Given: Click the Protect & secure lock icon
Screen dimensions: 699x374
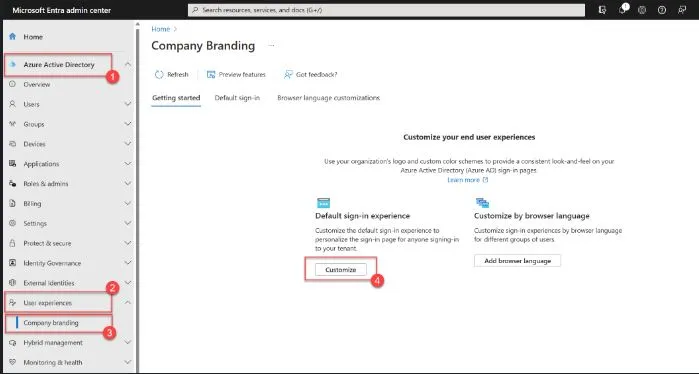Looking at the screenshot, I should pyautogui.click(x=12, y=243).
